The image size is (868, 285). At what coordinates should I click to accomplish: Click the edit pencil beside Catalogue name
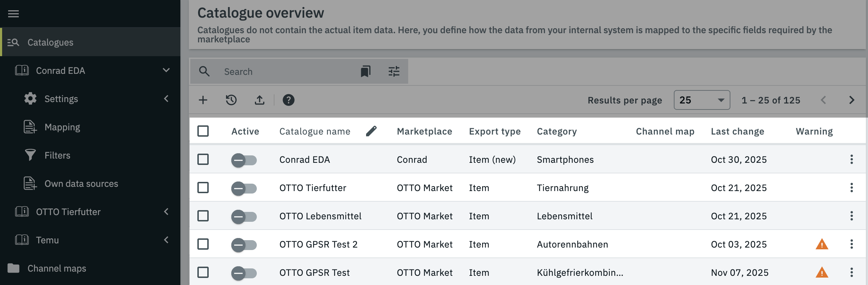click(371, 131)
